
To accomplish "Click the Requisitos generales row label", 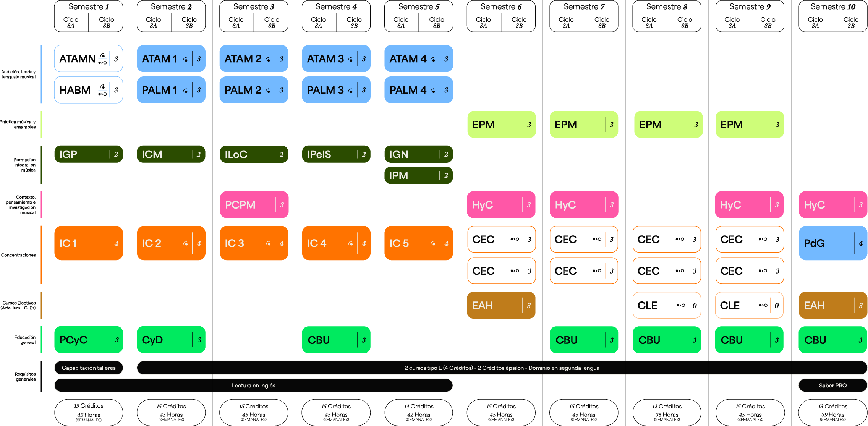I will pos(26,377).
